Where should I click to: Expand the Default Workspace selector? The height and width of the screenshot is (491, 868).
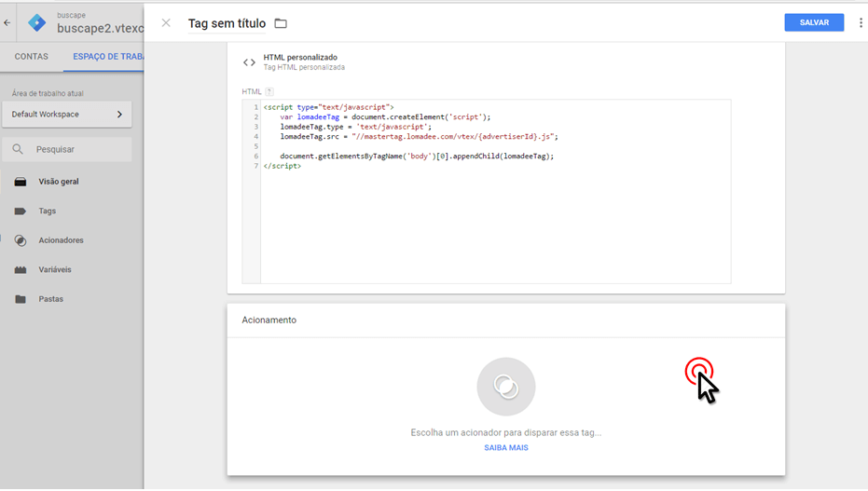67,115
